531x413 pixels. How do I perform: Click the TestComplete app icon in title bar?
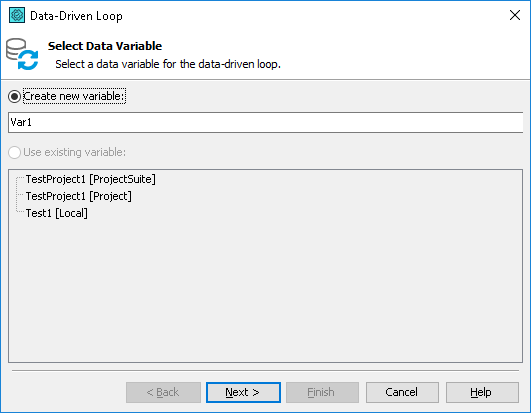[17, 16]
